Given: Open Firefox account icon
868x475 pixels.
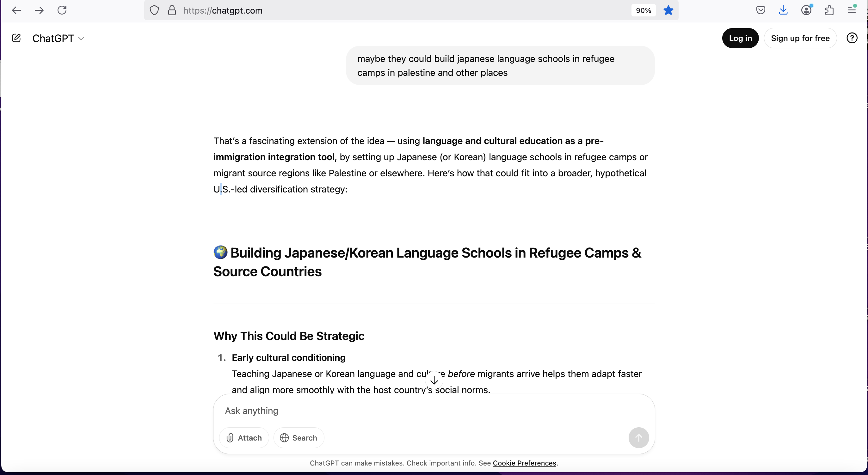Looking at the screenshot, I should click(x=806, y=10).
